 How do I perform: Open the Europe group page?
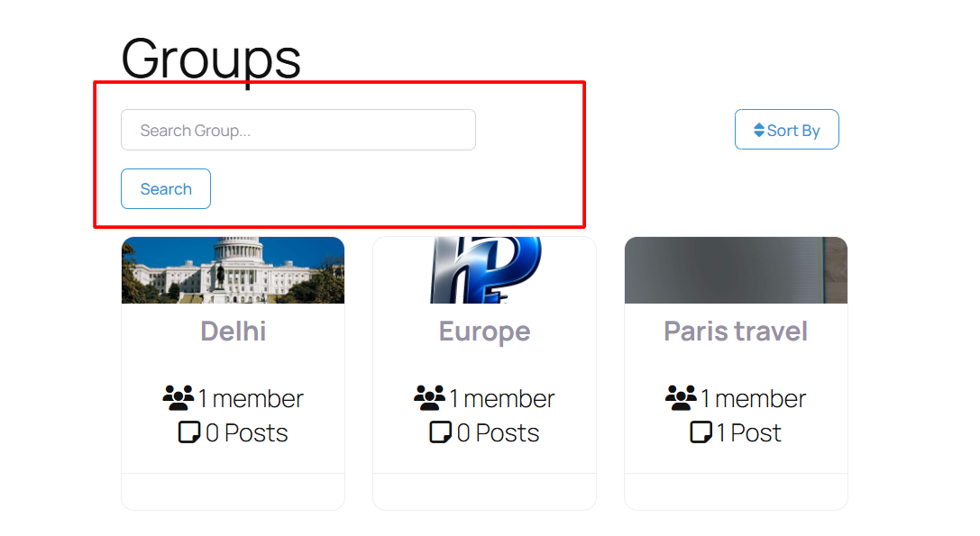point(484,331)
